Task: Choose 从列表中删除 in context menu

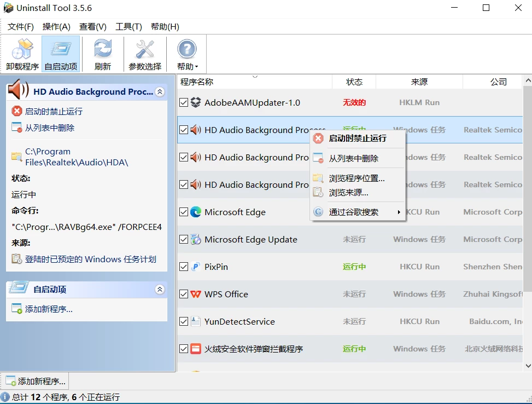Action: (x=358, y=158)
